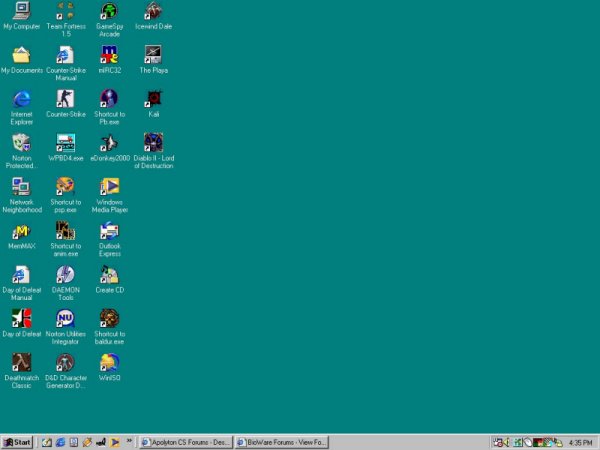Select the Diablo II Lord of Destruction icon
Screen dimensions: 600x450
click(153, 143)
